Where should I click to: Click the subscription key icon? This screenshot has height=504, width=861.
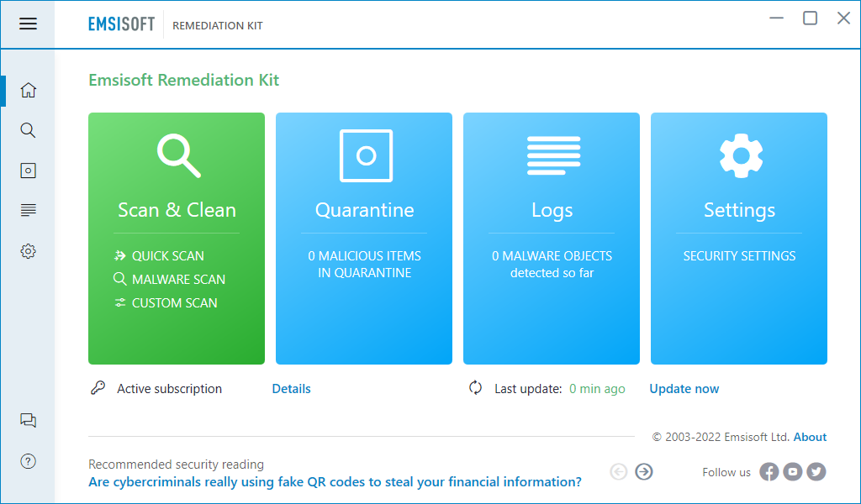coord(98,388)
